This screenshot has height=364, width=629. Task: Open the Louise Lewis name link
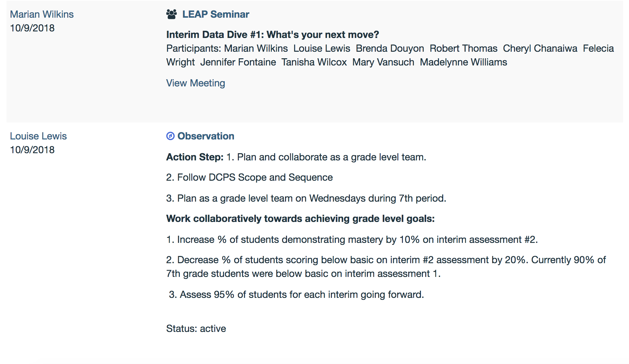click(x=38, y=136)
